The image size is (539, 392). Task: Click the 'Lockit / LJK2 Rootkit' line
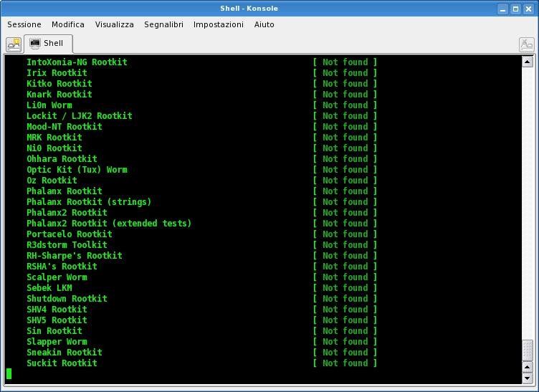80,116
